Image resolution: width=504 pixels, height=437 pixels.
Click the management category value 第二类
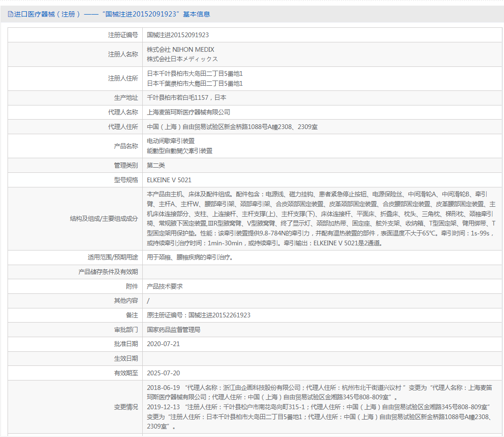(156, 165)
